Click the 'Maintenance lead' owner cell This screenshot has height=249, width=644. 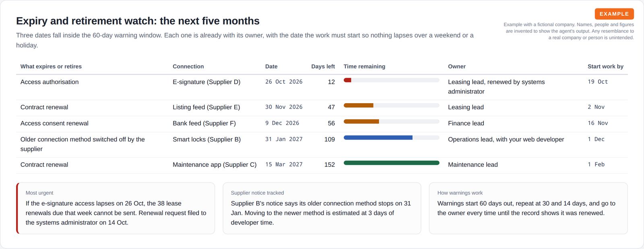(473, 165)
